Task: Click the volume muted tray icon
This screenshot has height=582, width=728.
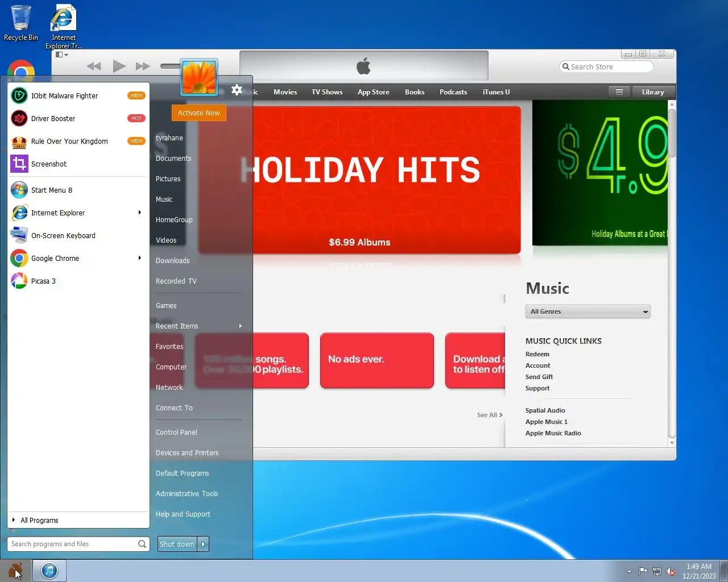Action: (671, 571)
